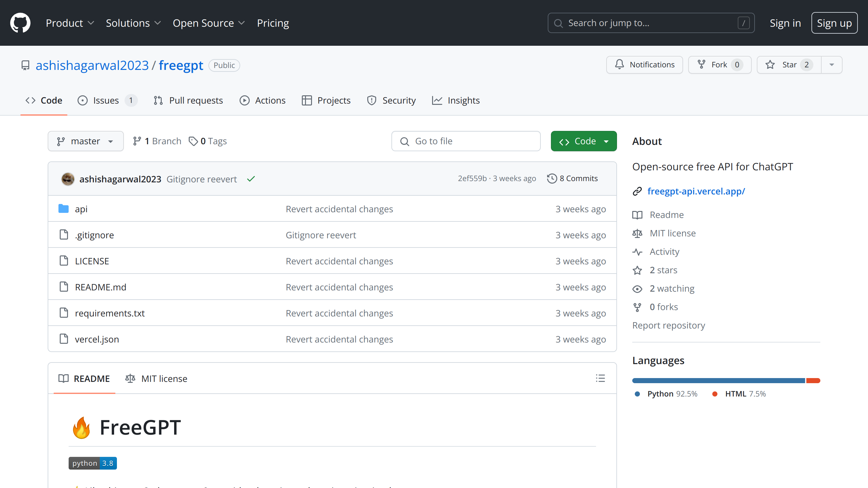The width and height of the screenshot is (868, 488).
Task: Click the repository book icon beside owner name
Action: [25, 65]
